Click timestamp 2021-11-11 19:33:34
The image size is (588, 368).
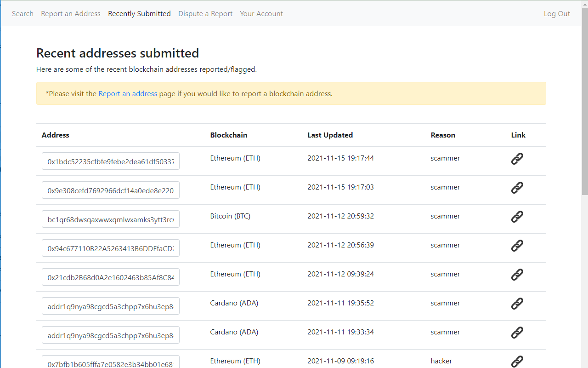tap(341, 332)
